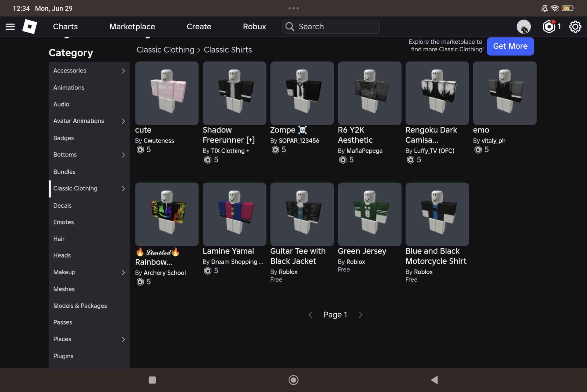Expand the Makeup category chevron
Image resolution: width=587 pixels, height=392 pixels.
click(x=123, y=272)
